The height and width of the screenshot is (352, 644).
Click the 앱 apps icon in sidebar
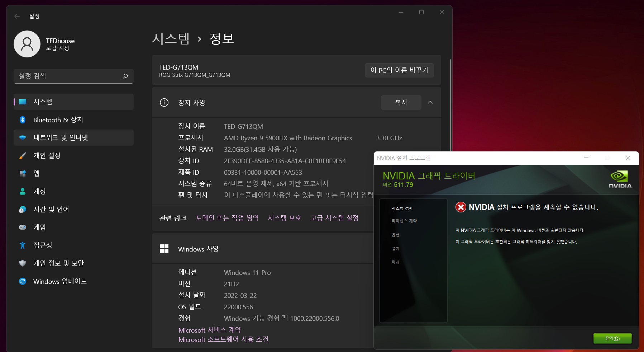23,174
